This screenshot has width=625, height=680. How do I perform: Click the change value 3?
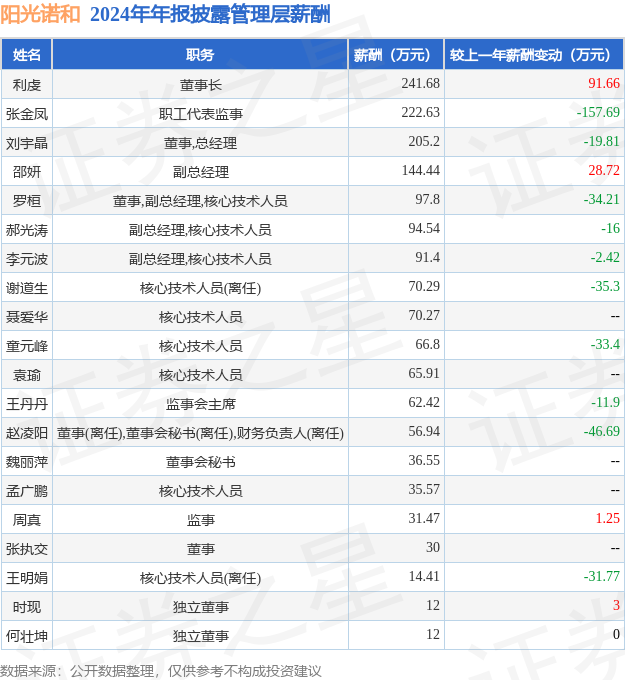[616, 606]
